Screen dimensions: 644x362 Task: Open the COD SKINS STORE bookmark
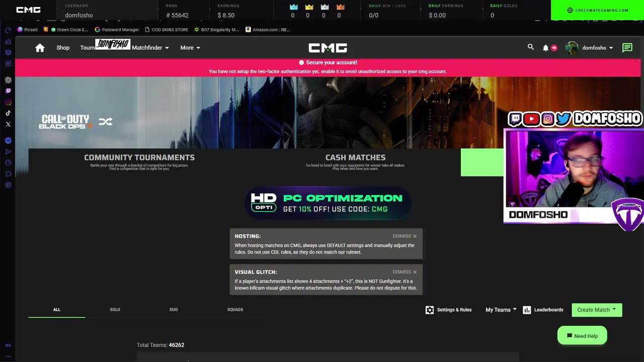[x=167, y=30]
